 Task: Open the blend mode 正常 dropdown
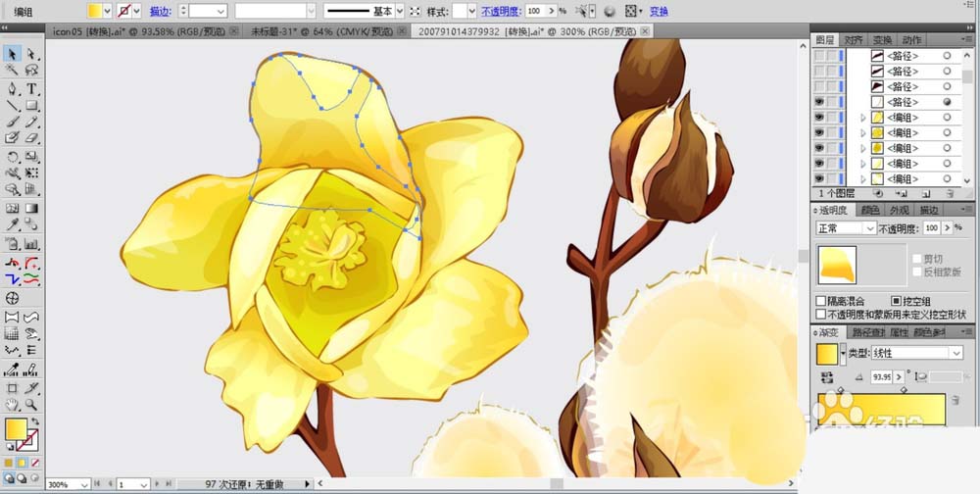847,228
